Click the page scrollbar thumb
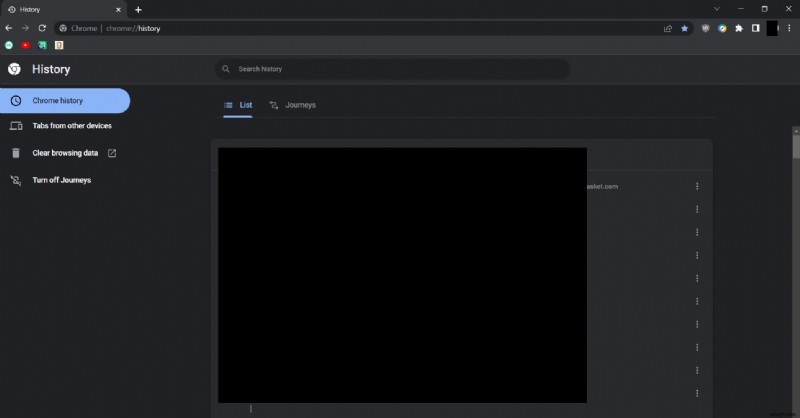Screen dimensions: 800x418 click(x=796, y=147)
